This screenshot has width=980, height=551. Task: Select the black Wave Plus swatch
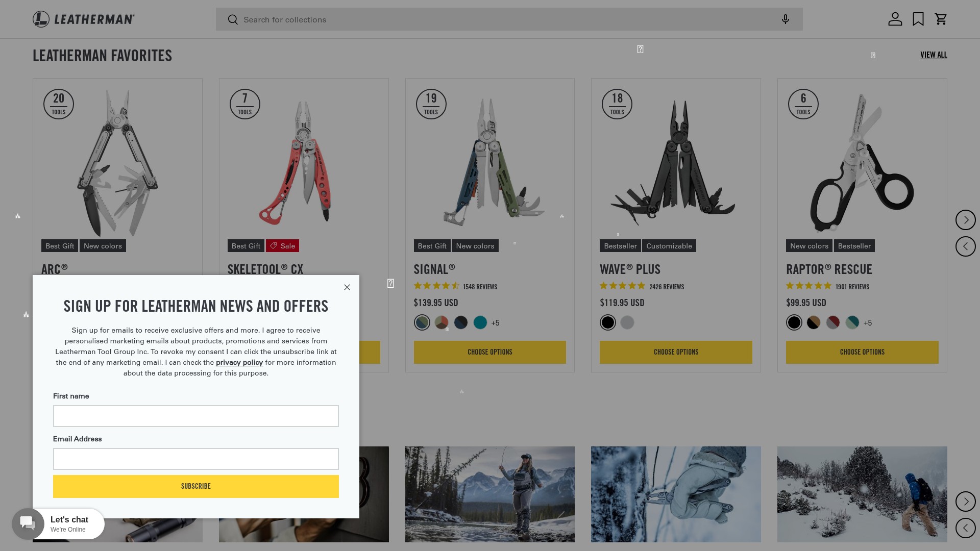click(608, 322)
